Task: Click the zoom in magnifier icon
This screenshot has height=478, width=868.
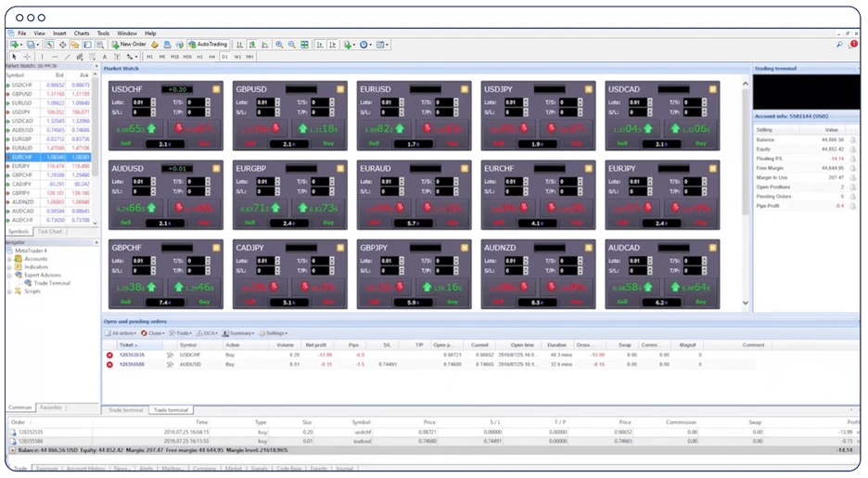Action: point(279,45)
